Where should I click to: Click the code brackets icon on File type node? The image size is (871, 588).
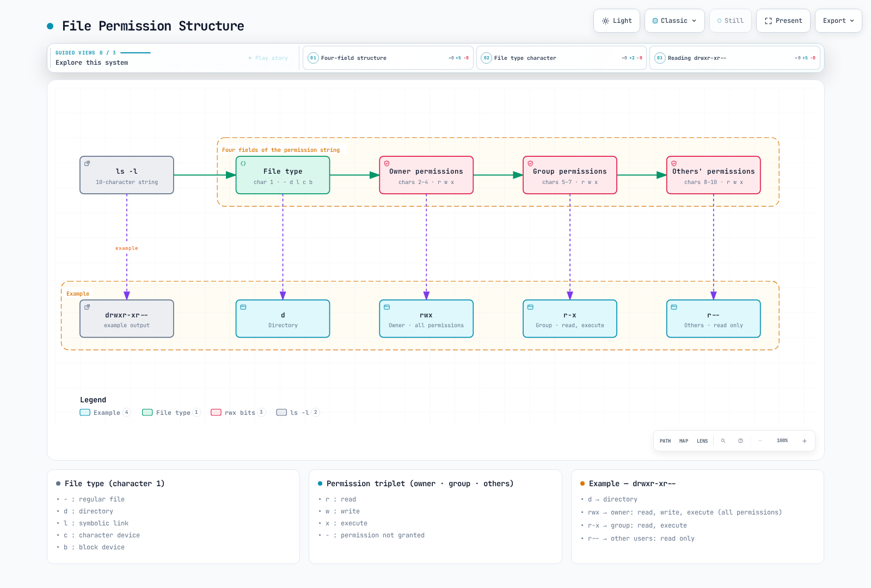[243, 163]
